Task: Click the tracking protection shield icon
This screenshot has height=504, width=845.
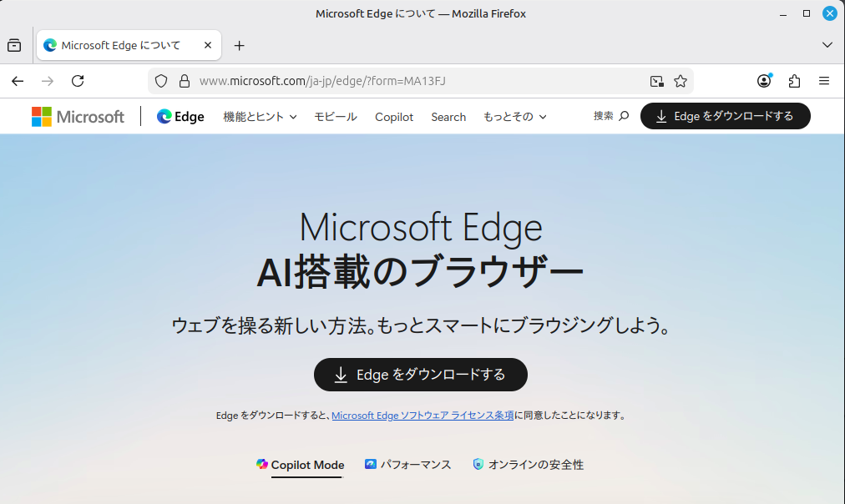Action: click(162, 81)
